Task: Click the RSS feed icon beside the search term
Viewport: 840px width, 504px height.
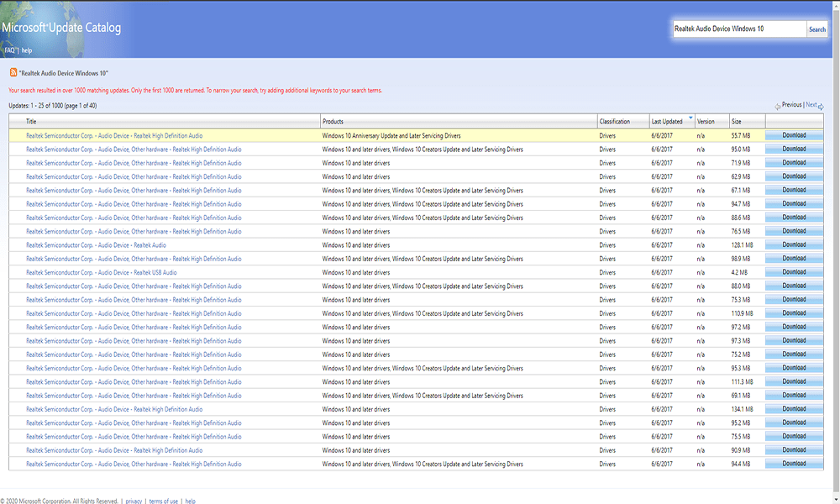Action: coord(13,72)
